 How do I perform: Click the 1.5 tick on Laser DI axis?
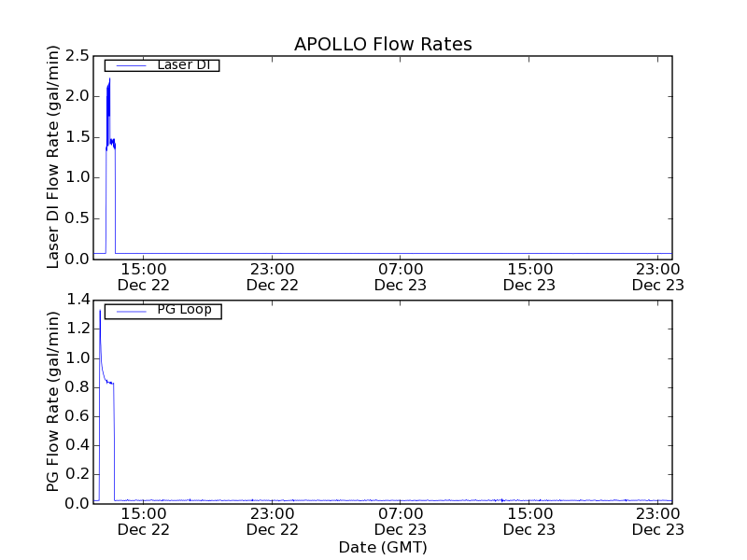[78, 137]
